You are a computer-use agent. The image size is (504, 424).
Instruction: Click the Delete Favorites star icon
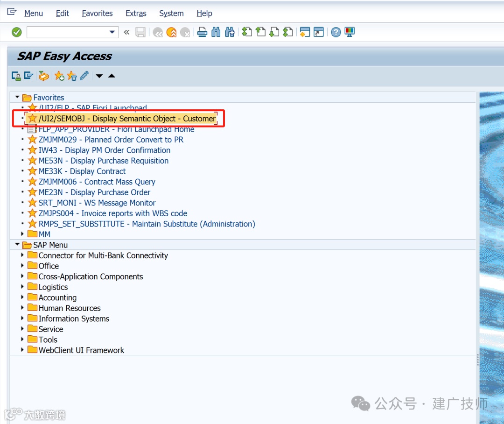point(72,76)
